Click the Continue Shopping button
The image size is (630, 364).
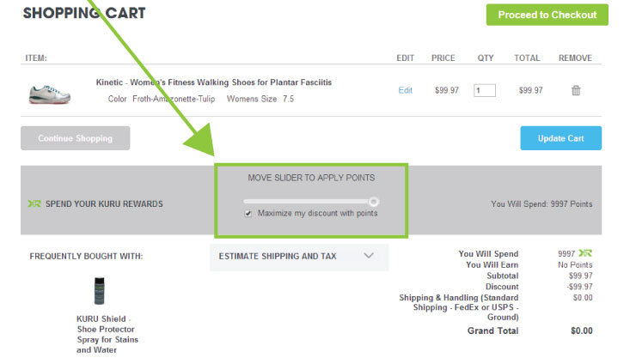pos(75,138)
